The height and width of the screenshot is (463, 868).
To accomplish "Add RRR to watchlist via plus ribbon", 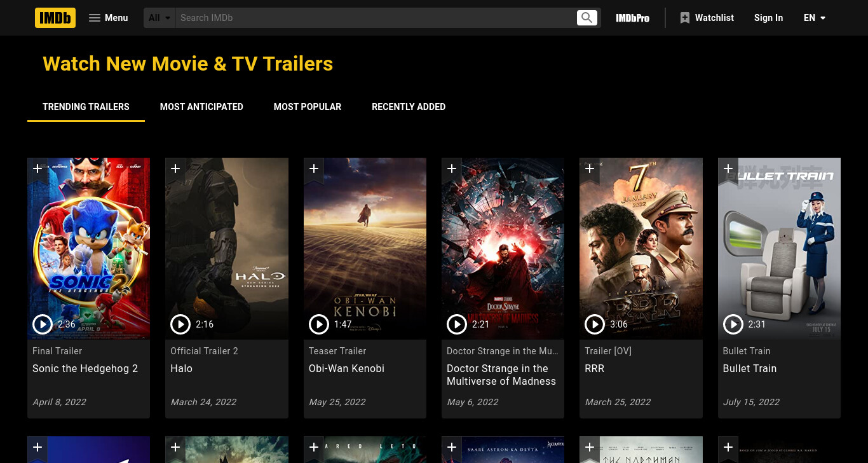I will [590, 170].
